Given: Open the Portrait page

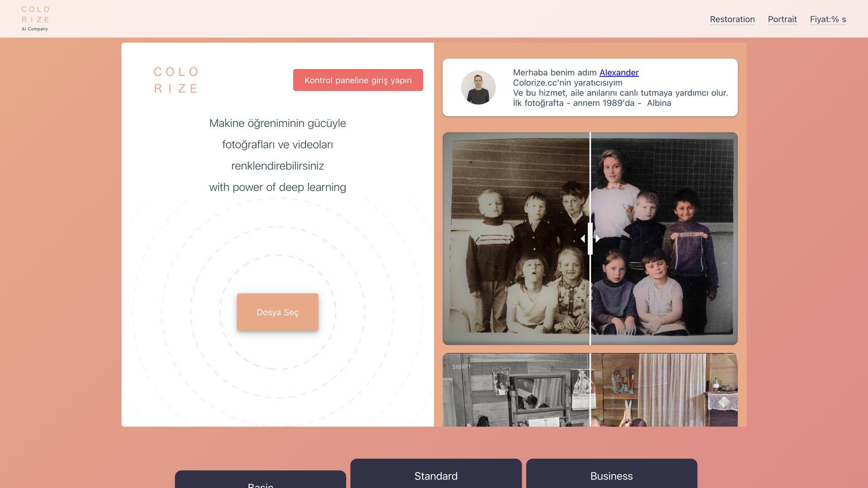Looking at the screenshot, I should pos(782,19).
